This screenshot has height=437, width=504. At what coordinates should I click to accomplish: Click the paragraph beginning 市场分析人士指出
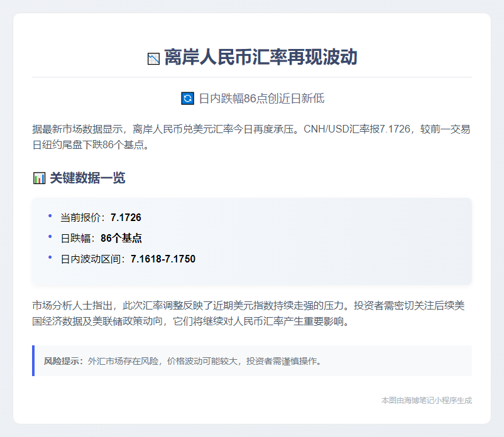pyautogui.click(x=248, y=313)
